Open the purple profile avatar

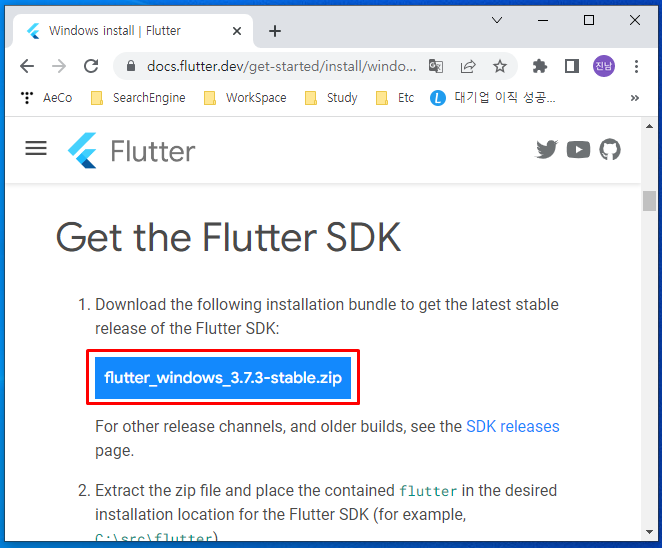[x=604, y=66]
